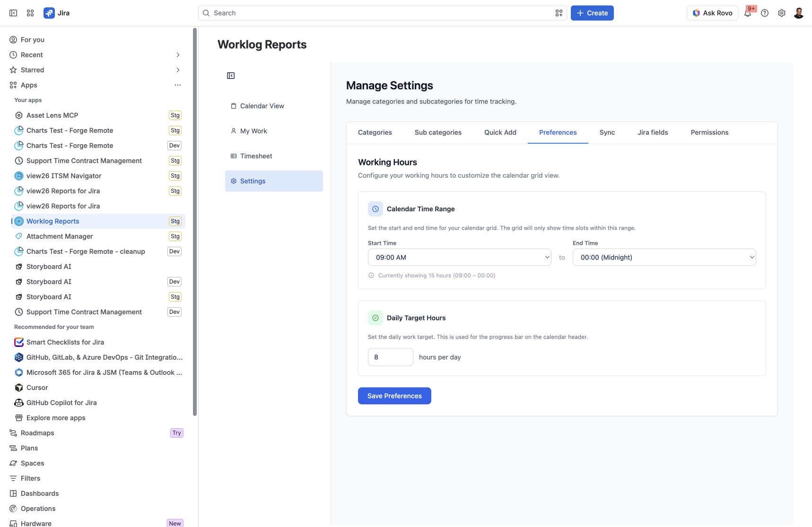
Task: Click the Save Preferences button
Action: 394,396
